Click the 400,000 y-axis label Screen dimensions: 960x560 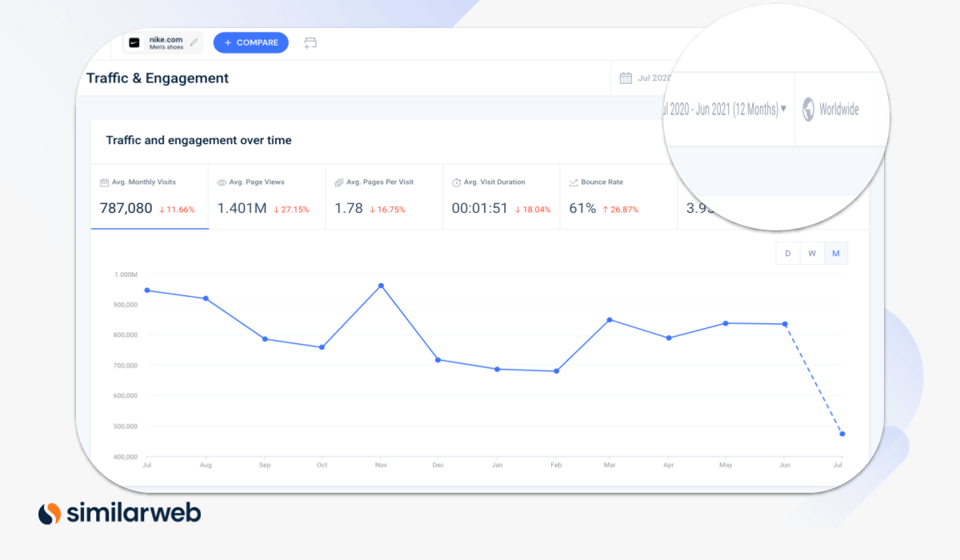[125, 458]
